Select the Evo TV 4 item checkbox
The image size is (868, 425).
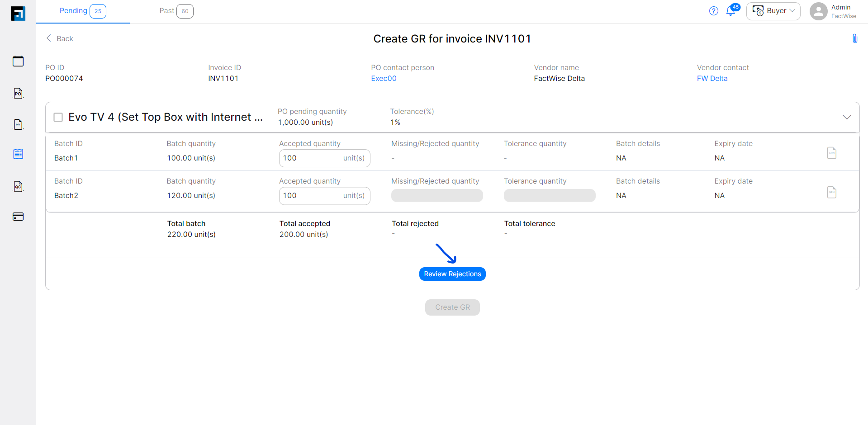[58, 117]
